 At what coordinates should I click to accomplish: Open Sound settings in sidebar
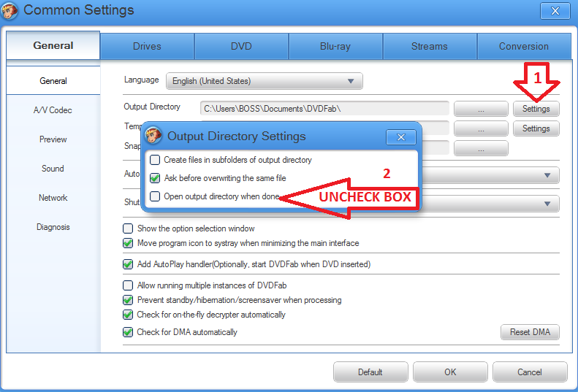coord(53,169)
